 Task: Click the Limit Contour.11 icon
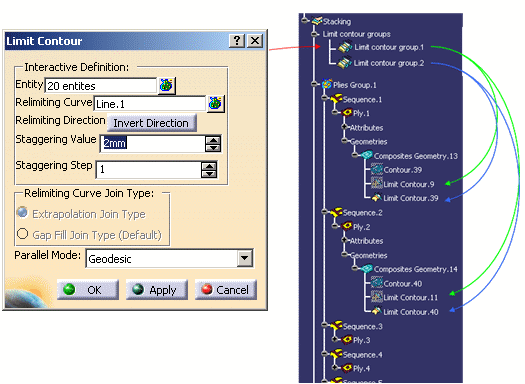coord(377,297)
